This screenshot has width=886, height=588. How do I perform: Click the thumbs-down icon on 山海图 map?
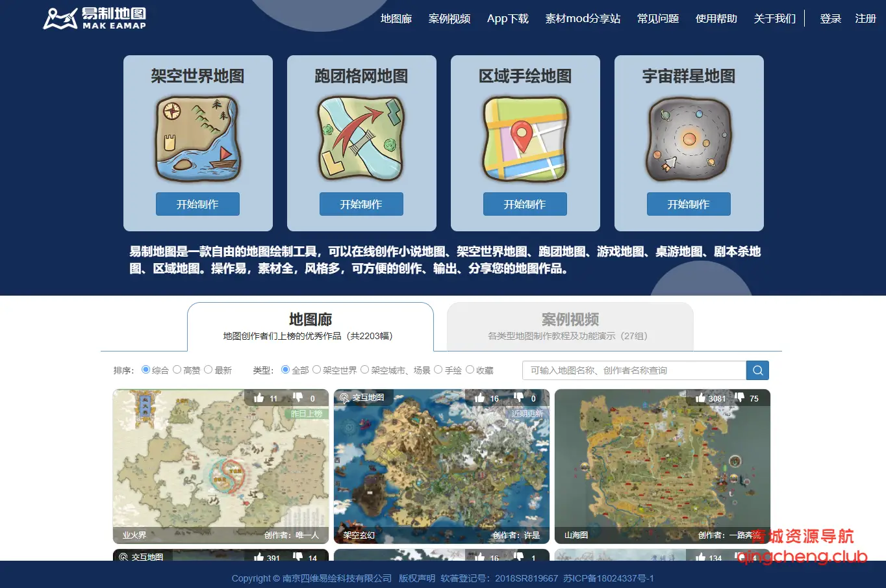tap(740, 398)
